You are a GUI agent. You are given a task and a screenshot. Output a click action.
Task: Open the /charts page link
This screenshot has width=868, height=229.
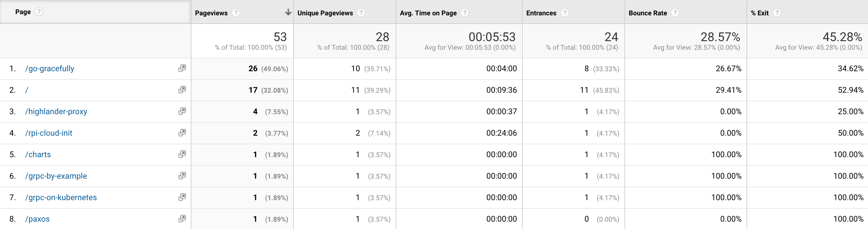38,154
